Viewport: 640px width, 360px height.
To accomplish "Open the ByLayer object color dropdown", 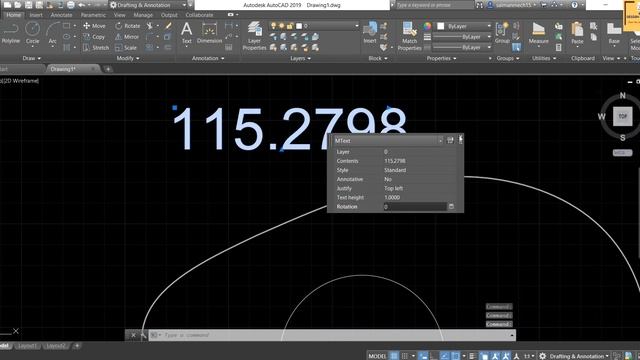I will 489,26.
